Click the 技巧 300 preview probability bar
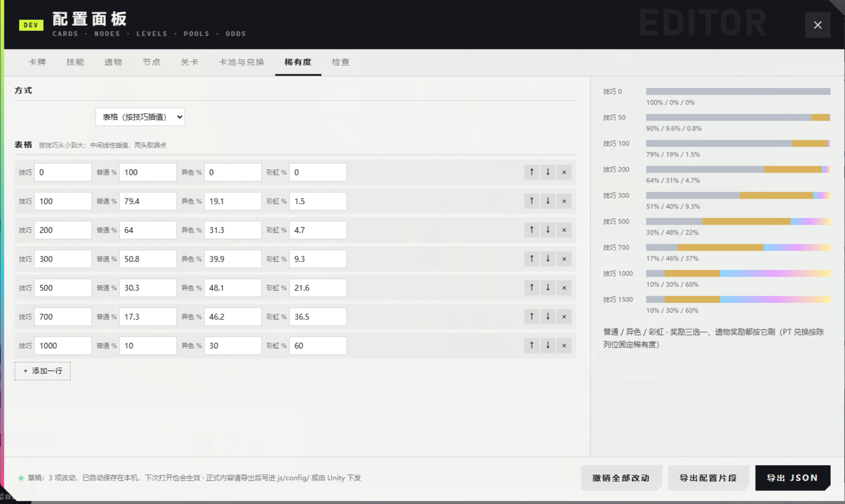Screen dimensions: 845x504 [x=738, y=195]
